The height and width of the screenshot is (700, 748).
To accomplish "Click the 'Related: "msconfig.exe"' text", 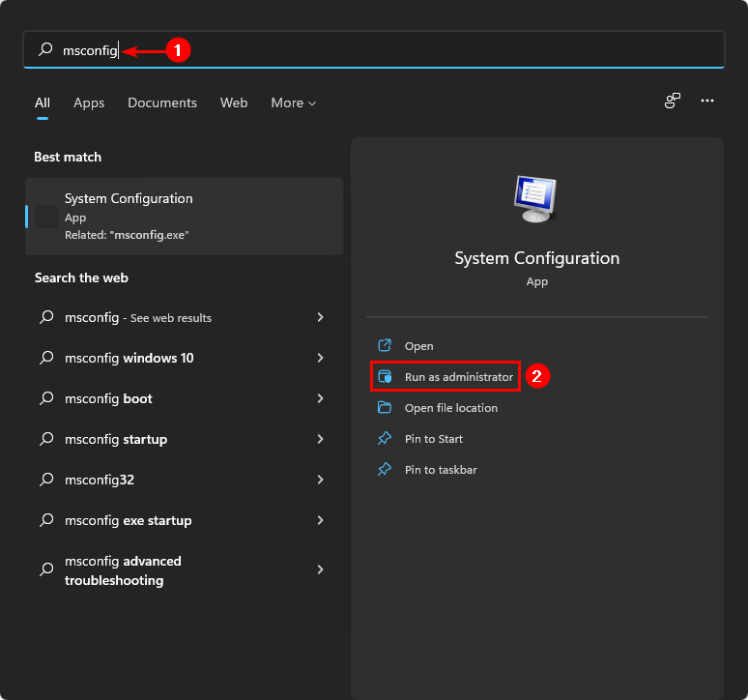I will click(127, 235).
